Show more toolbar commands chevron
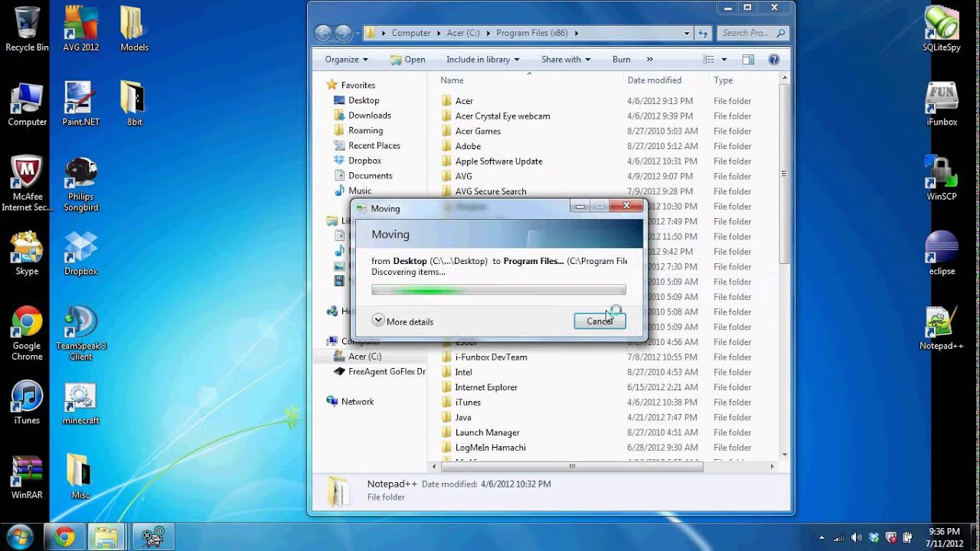980x551 pixels. point(650,59)
